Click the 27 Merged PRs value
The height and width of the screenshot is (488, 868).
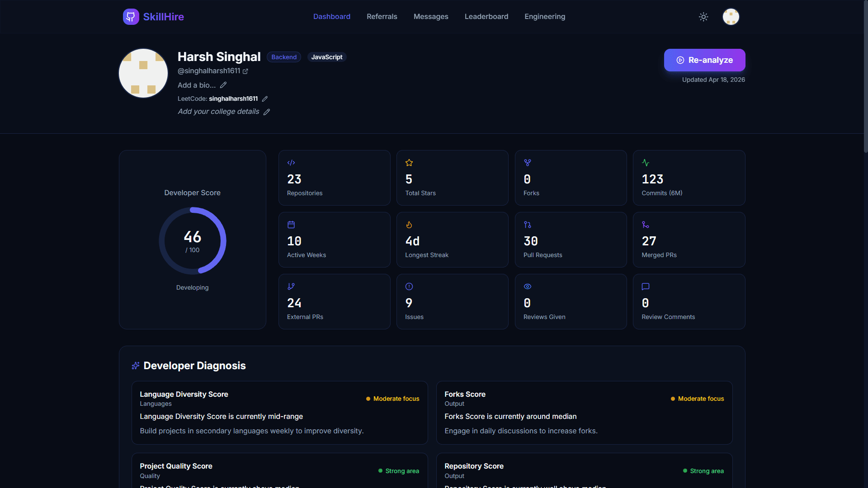click(649, 241)
